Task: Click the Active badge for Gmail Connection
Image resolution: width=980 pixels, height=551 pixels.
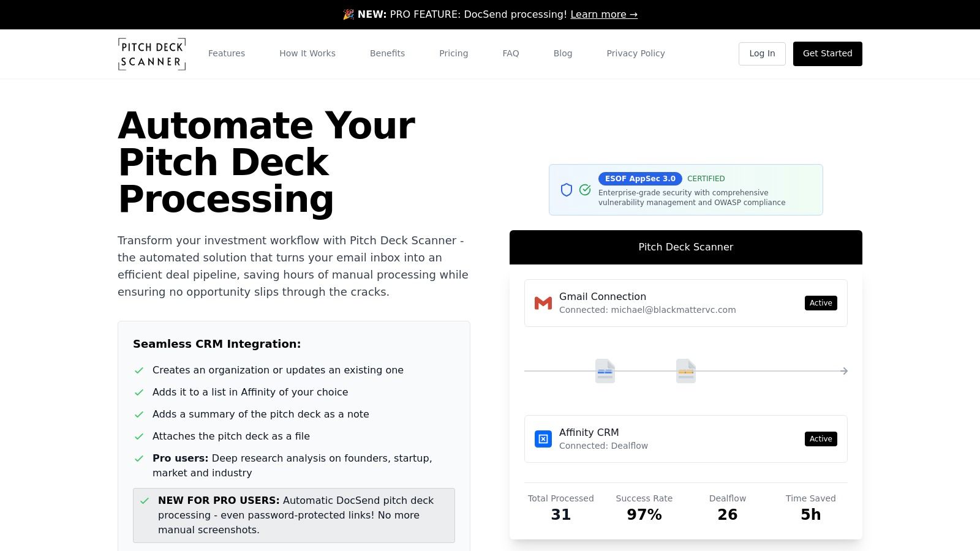Action: [821, 303]
